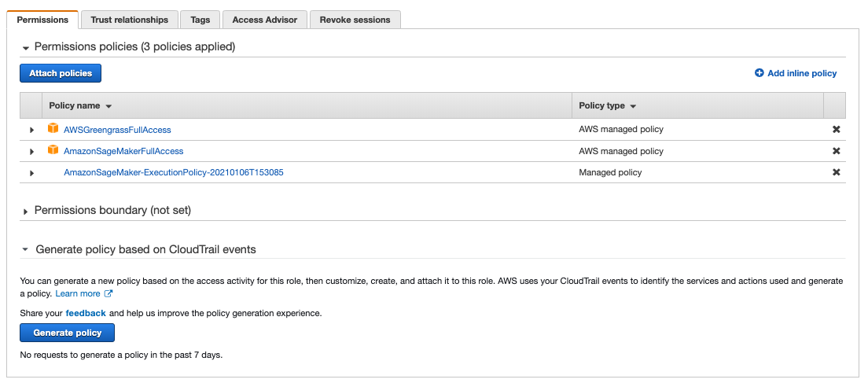Collapse the Permissions policies section
Viewport: 868px width, 383px height.
coord(25,48)
